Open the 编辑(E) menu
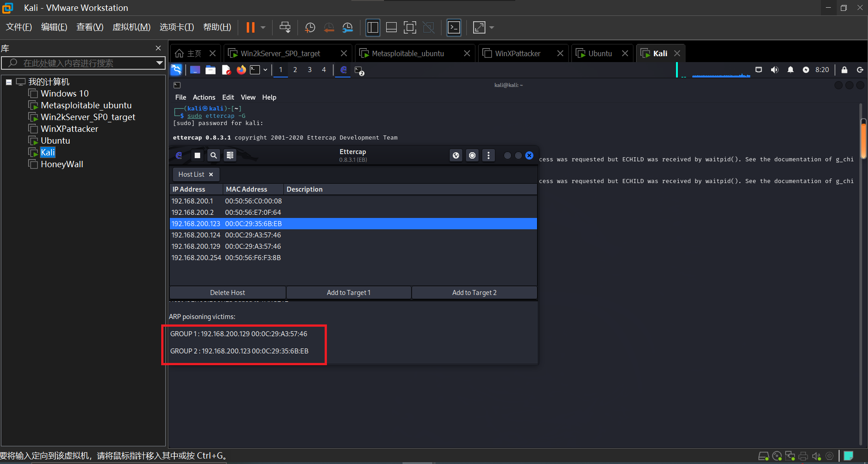The image size is (868, 464). click(x=54, y=27)
